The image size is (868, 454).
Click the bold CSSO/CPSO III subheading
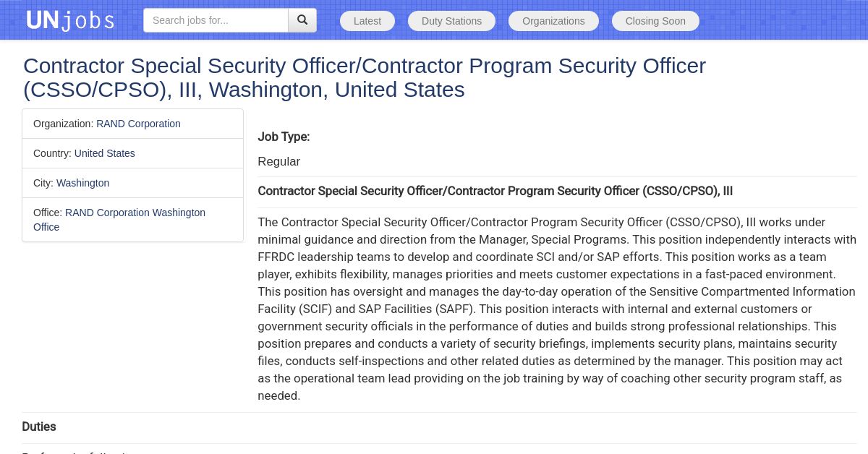click(495, 191)
